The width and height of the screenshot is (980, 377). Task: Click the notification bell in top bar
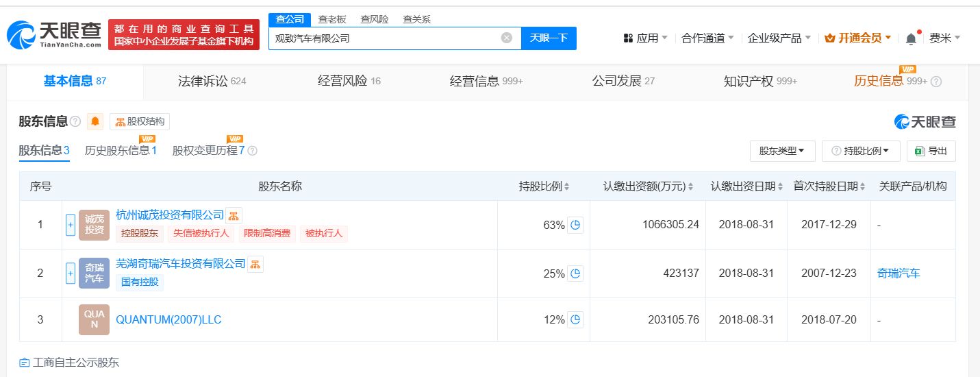911,39
